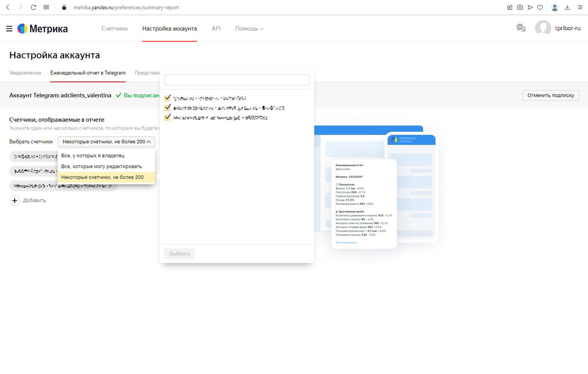Click the send arrow icon in address bar
588x374 pixels.
[x=530, y=7]
